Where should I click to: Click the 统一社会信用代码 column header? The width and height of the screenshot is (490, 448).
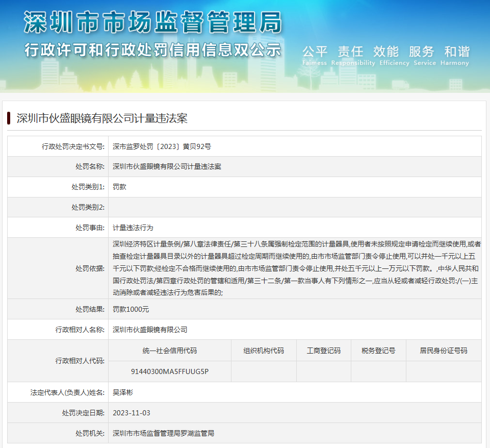pyautogui.click(x=170, y=351)
